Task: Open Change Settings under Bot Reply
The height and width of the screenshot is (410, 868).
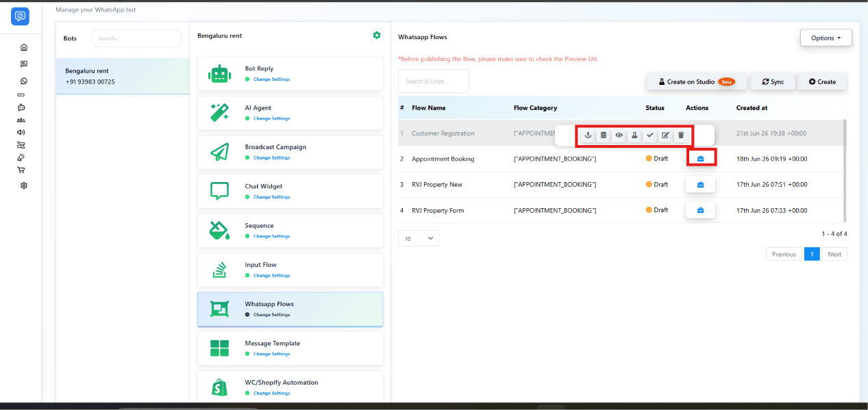Action: [271, 79]
